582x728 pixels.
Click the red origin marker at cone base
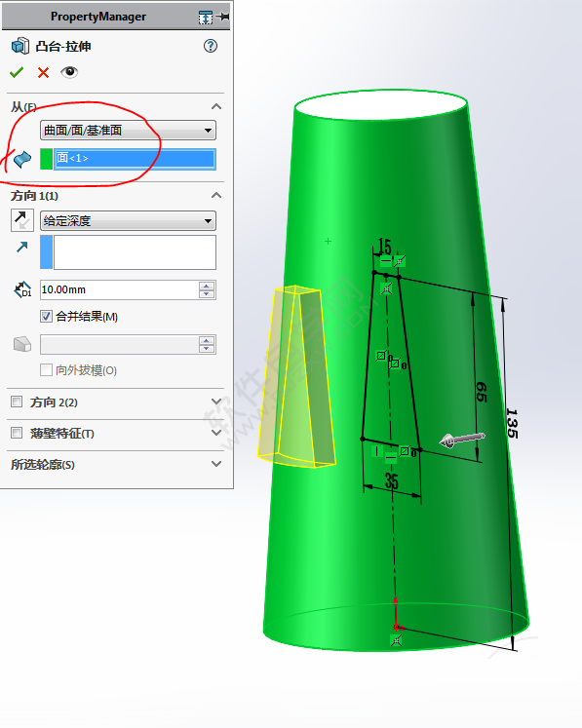(x=396, y=628)
